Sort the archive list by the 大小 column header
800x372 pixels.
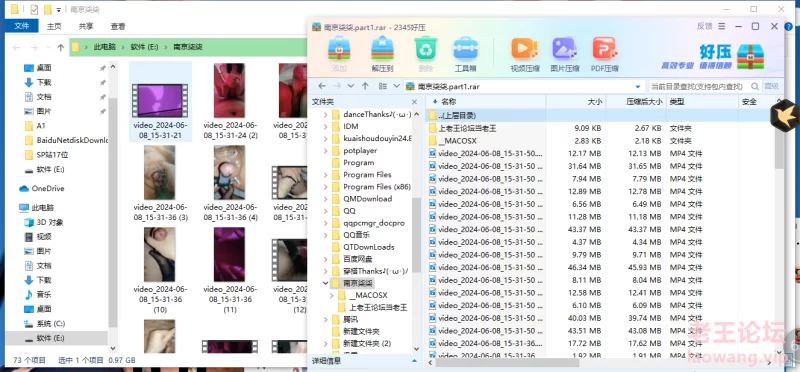coord(576,102)
